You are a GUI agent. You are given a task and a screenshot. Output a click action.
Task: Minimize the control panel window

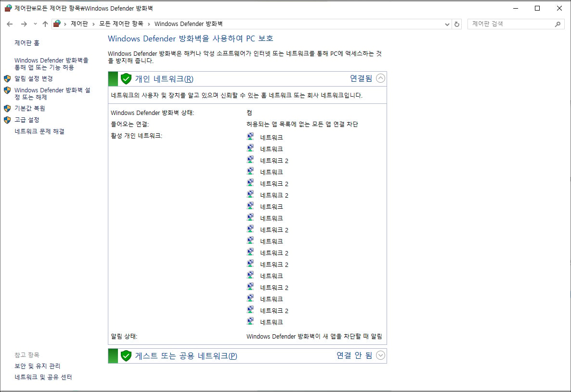tap(516, 8)
